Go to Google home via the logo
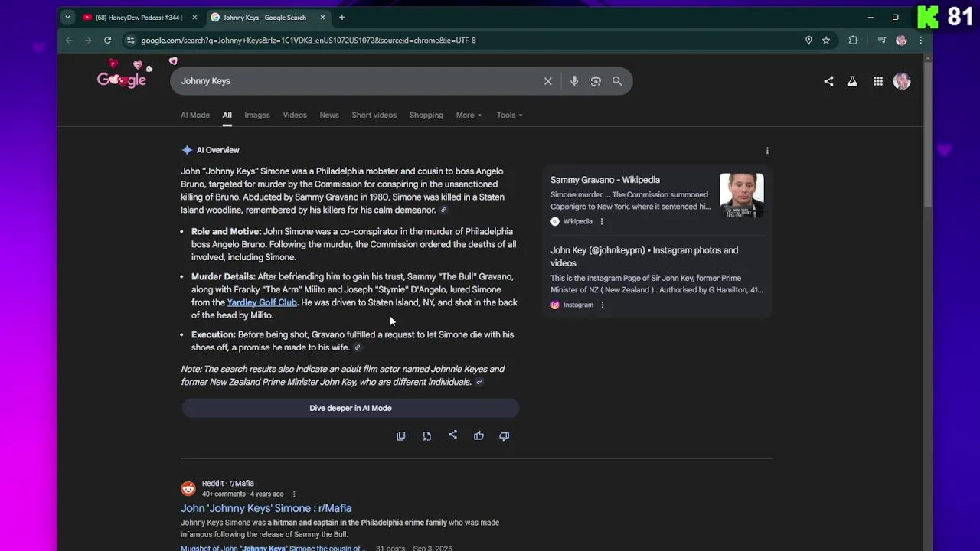 tap(122, 80)
